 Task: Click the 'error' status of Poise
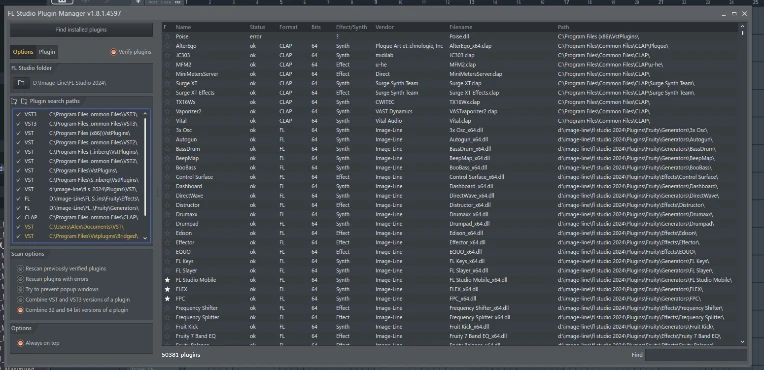[255, 37]
